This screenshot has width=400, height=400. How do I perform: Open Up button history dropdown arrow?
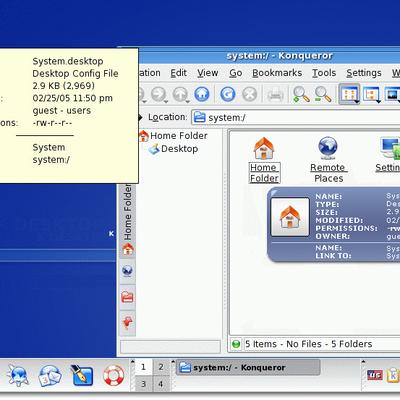(x=188, y=102)
